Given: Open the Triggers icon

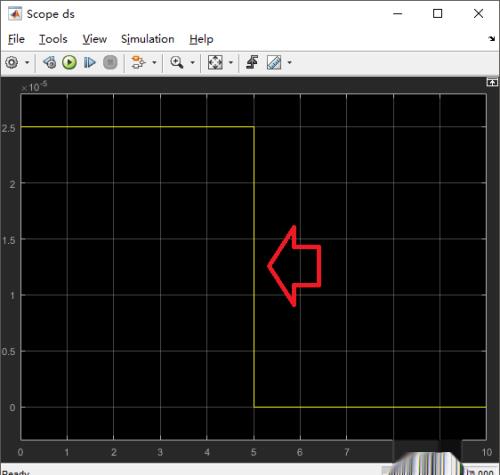Looking at the screenshot, I should [252, 63].
